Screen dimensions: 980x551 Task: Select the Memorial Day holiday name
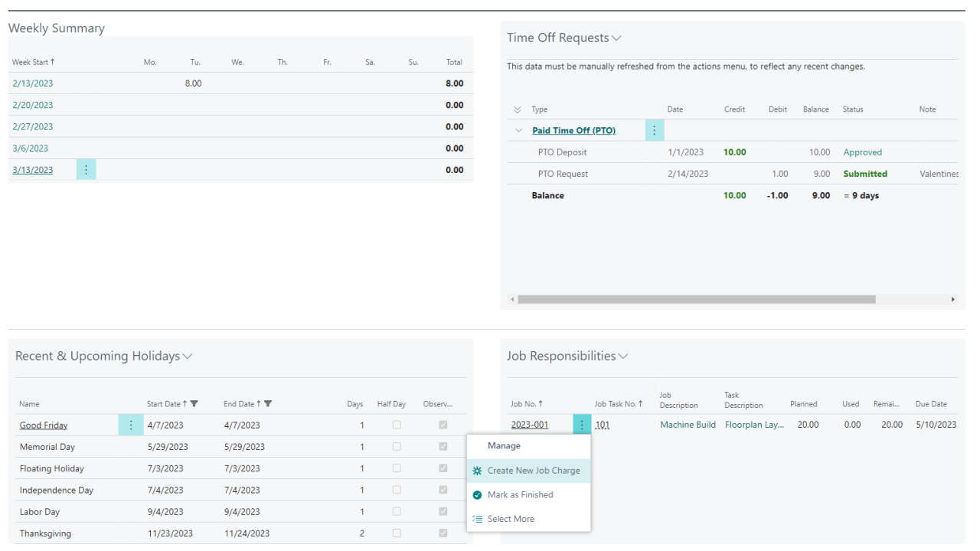click(47, 447)
